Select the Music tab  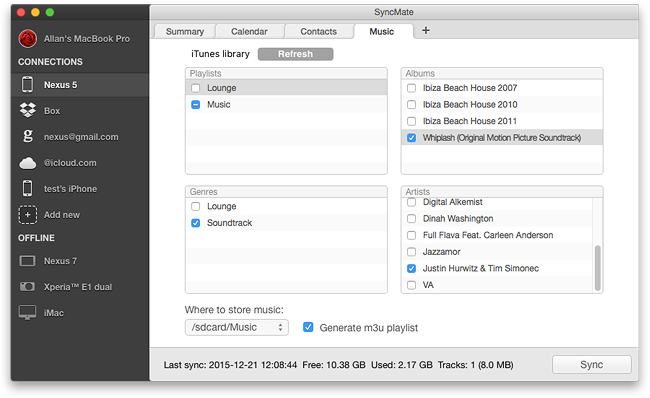click(x=382, y=32)
